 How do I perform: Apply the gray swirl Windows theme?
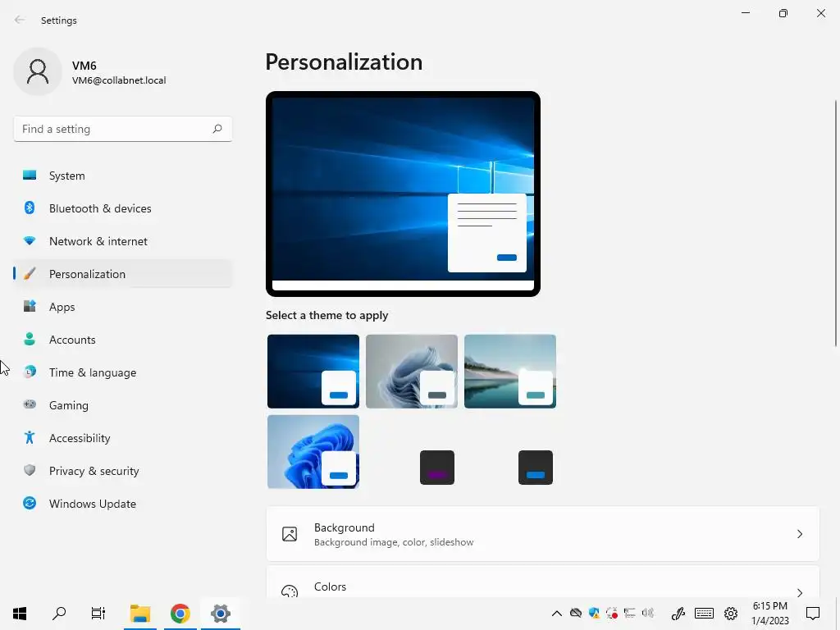point(412,372)
